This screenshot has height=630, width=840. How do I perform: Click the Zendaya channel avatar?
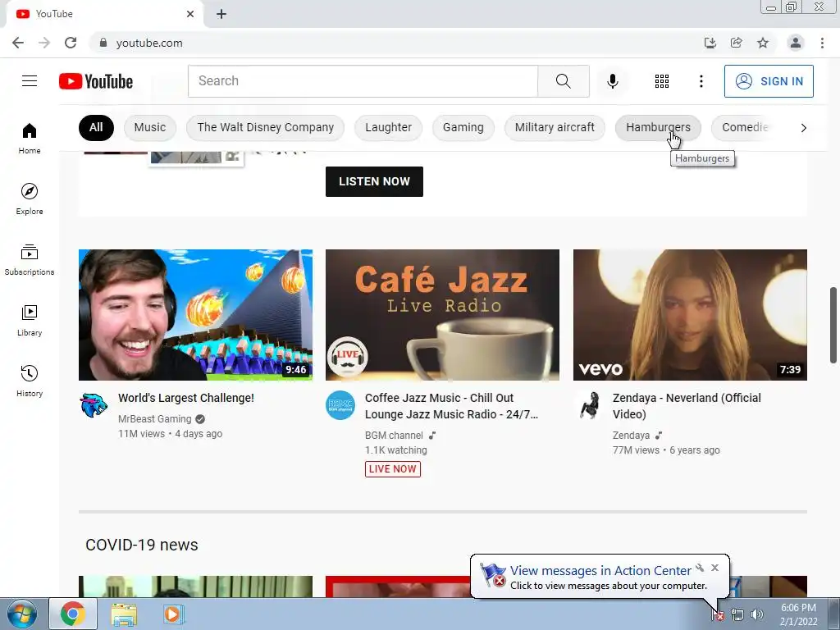click(589, 405)
